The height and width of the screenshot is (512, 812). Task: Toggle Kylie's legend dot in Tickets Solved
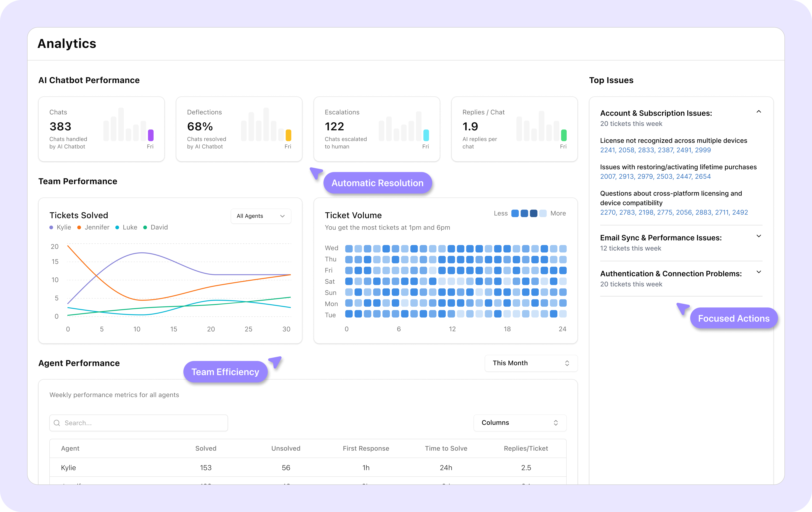(51, 227)
